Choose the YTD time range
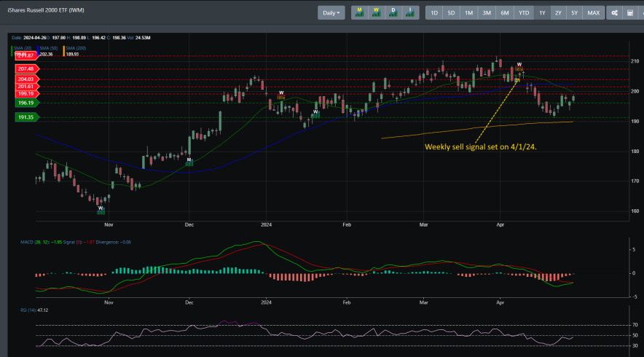The image size is (644, 357). (524, 12)
